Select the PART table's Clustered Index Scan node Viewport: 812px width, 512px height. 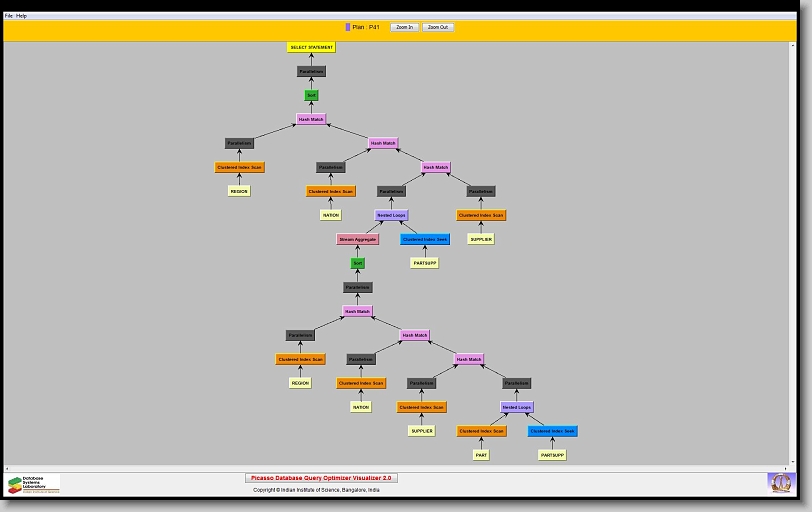pos(481,431)
